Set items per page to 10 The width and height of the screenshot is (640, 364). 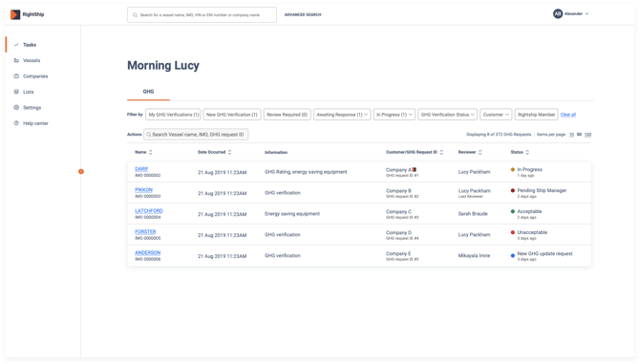pos(571,135)
